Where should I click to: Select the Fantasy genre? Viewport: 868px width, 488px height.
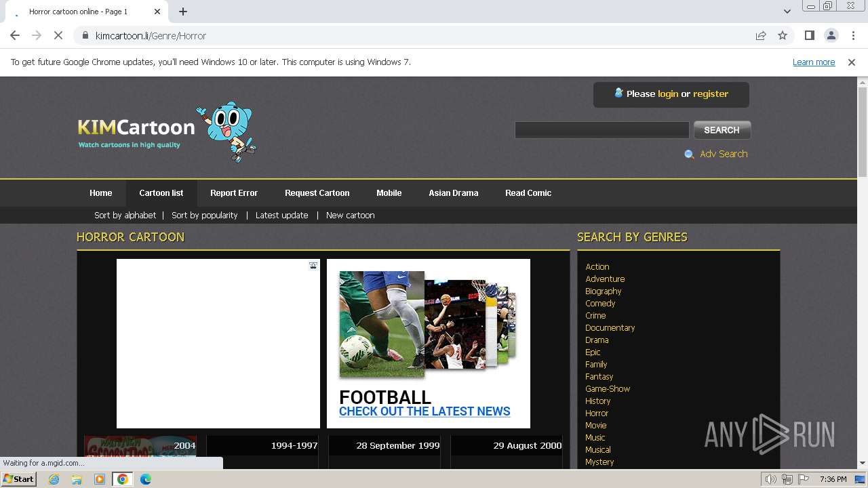pyautogui.click(x=599, y=377)
